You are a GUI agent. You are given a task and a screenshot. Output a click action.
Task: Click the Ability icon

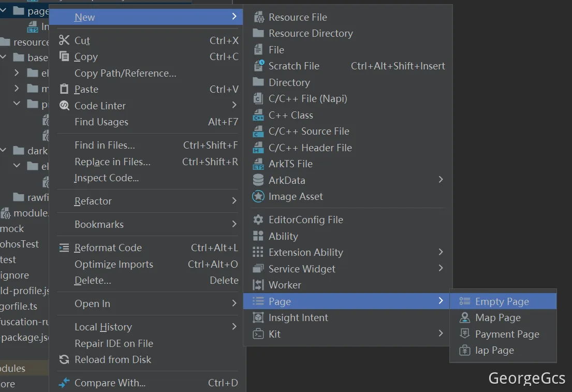click(x=258, y=236)
